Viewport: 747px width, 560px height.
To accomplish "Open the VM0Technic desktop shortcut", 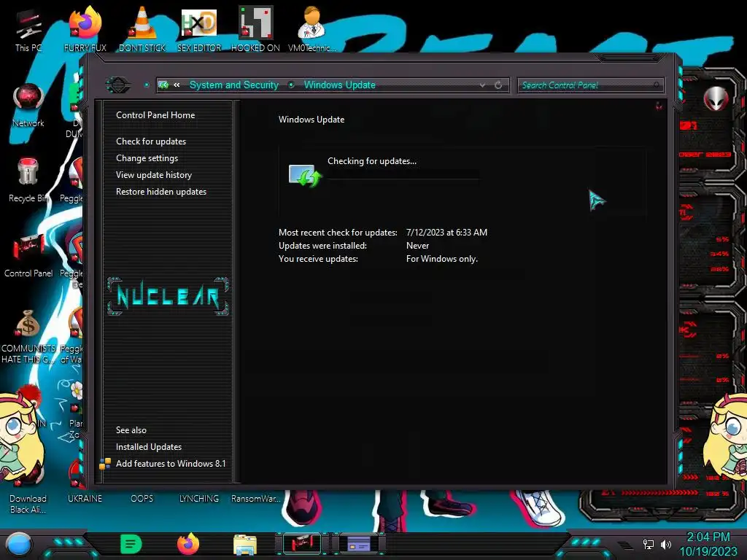I will coord(311,29).
